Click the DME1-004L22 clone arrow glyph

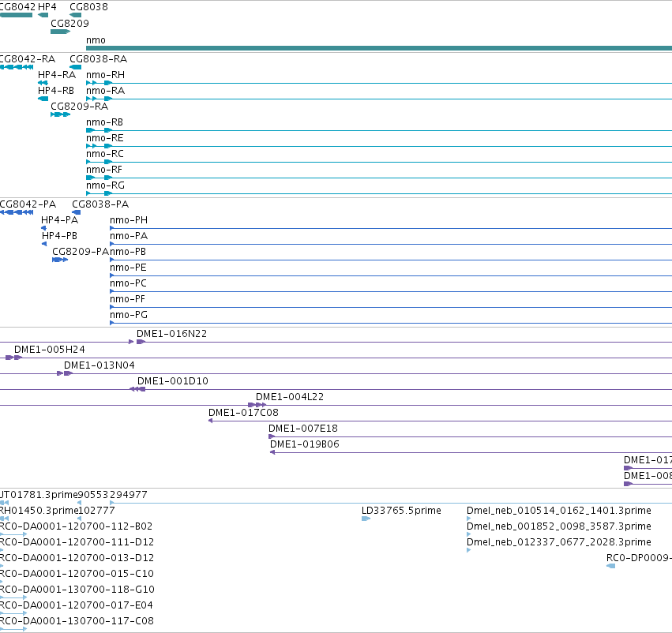coord(257,405)
